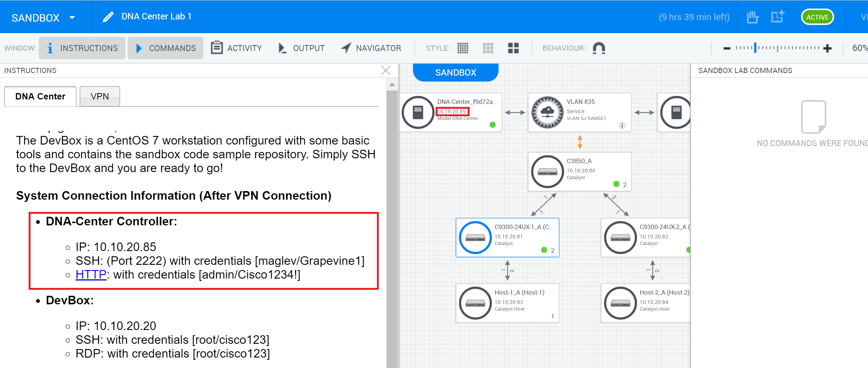Select the Host-1_A device icon
This screenshot has height=368, width=868.
click(x=475, y=303)
